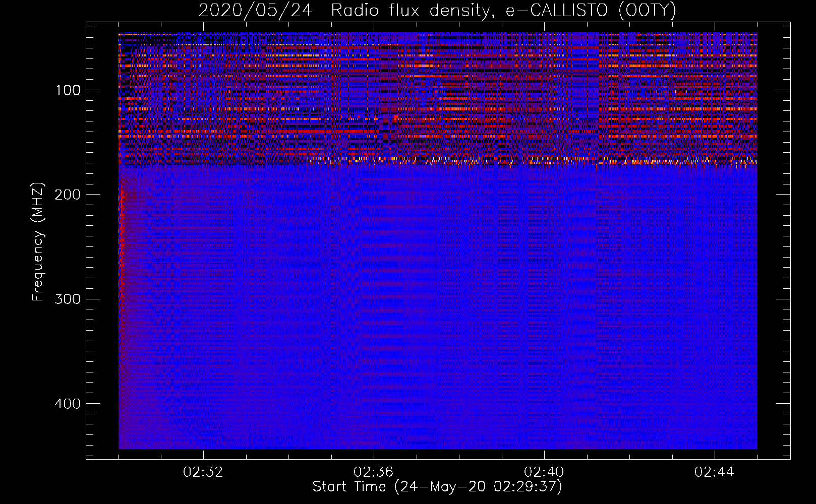Viewport: 816px width, 504px height.
Task: Click the 'Start Time (24-May-20 02:29:37)' label
Action: [437, 487]
